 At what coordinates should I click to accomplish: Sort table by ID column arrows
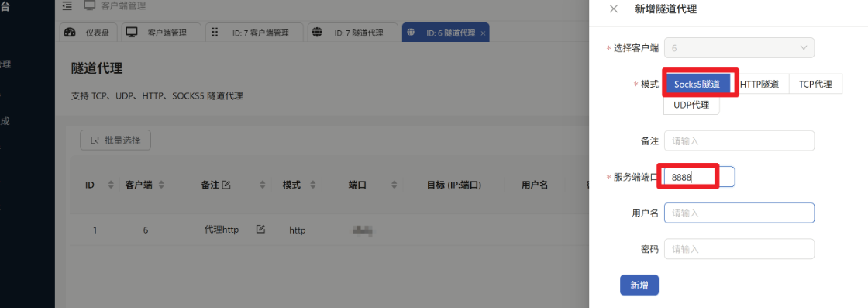coord(111,185)
